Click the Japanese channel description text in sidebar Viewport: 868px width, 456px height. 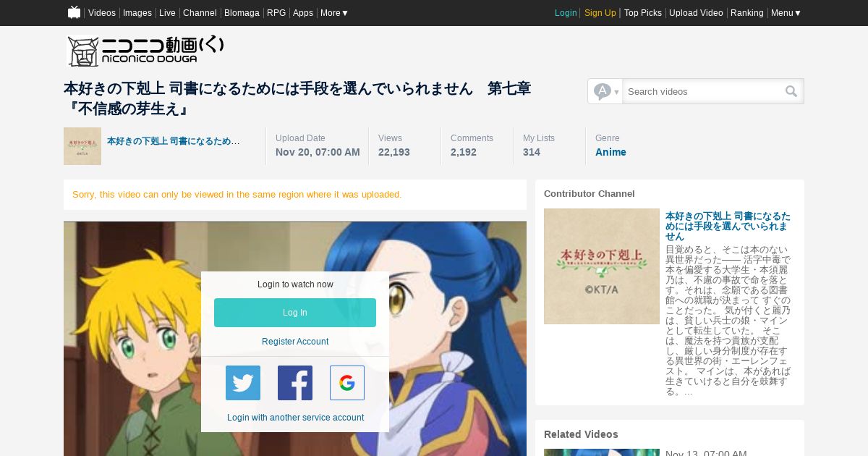(728, 321)
